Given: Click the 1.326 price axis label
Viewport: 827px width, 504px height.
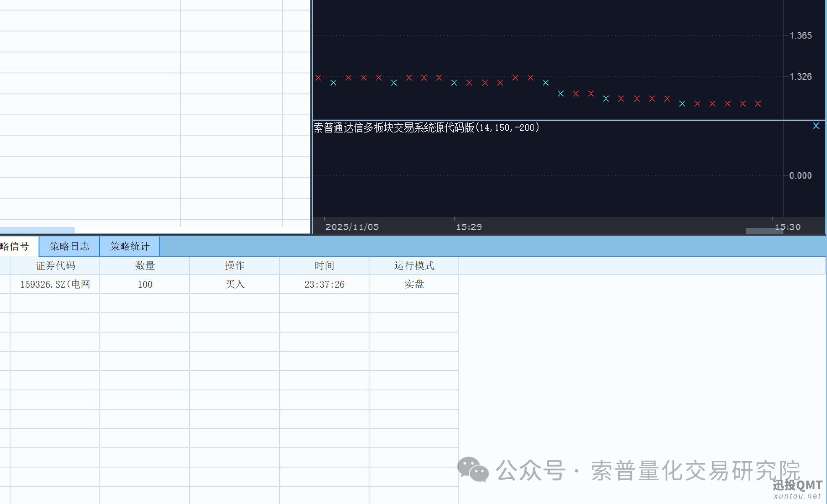Looking at the screenshot, I should [x=801, y=76].
